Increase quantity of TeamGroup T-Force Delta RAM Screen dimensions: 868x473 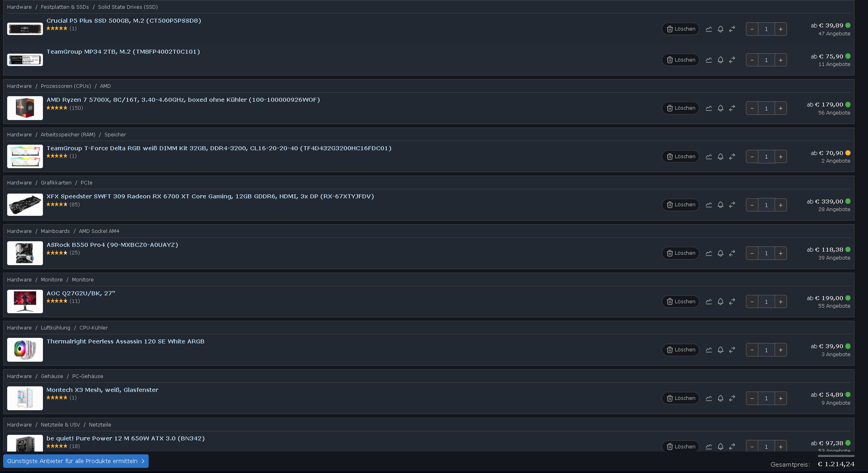click(x=781, y=157)
